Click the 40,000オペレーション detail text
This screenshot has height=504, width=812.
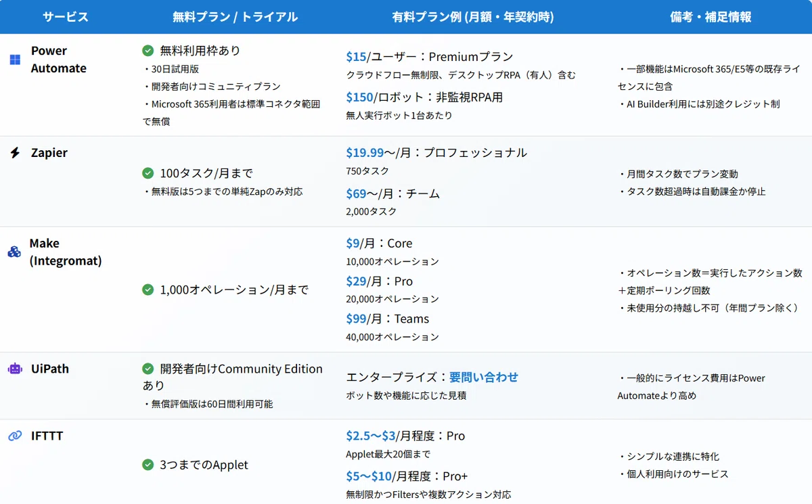pyautogui.click(x=392, y=337)
